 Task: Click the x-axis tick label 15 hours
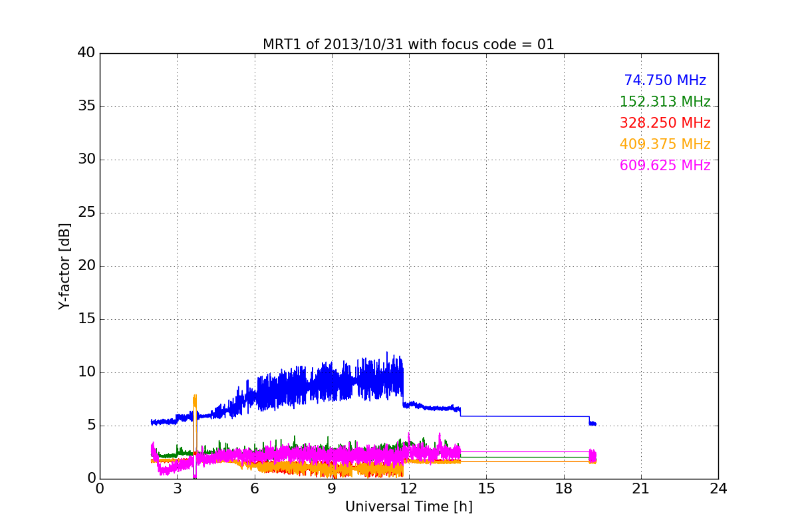pyautogui.click(x=486, y=489)
